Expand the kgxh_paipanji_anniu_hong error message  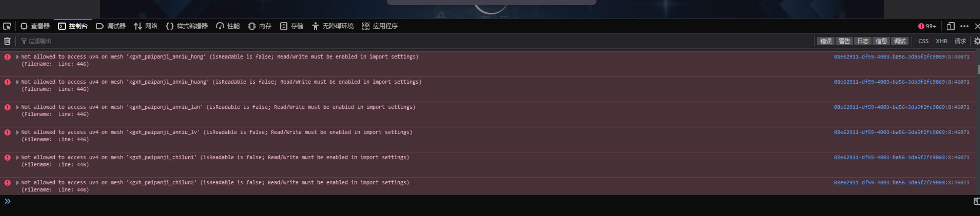pos(17,57)
